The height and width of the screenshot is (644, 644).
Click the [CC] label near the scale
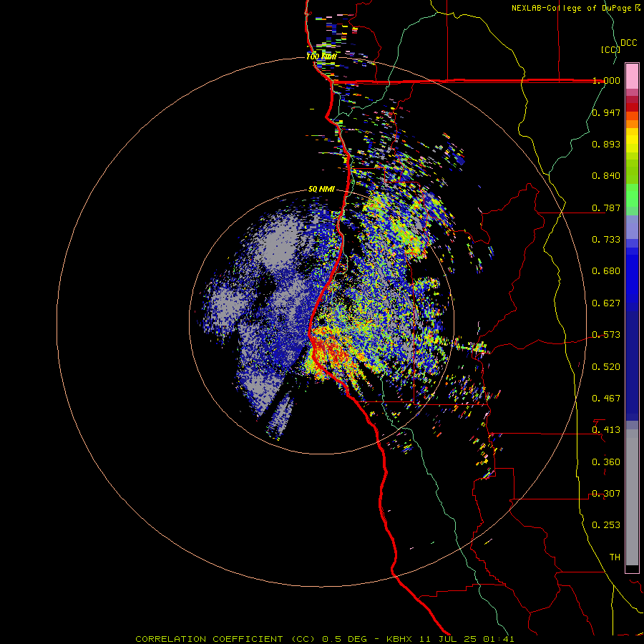pos(610,49)
